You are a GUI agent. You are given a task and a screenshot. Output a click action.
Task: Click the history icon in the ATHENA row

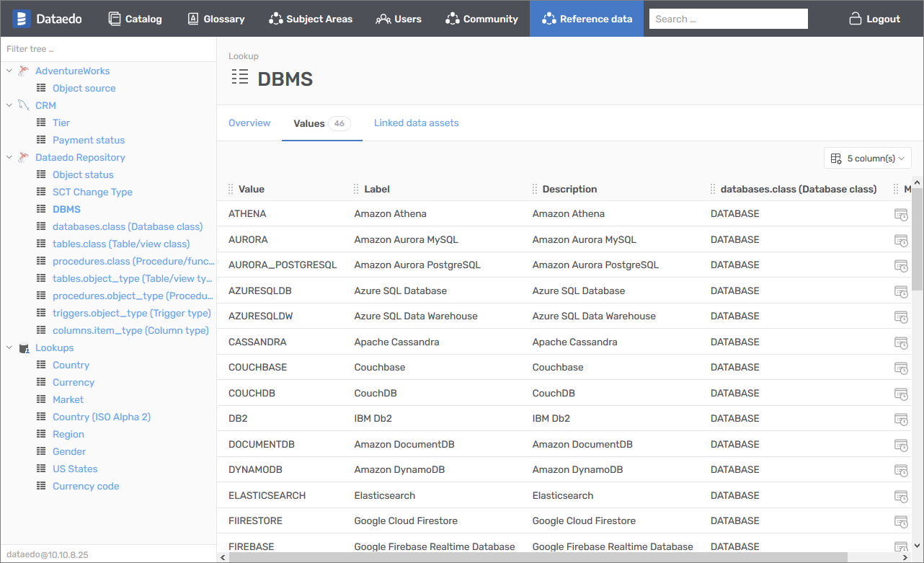click(x=900, y=214)
